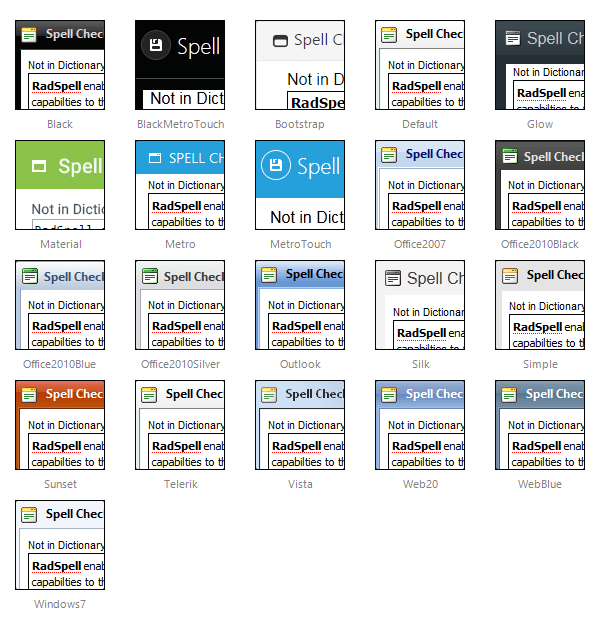Click the window icon in Metro preview

[x=155, y=158]
